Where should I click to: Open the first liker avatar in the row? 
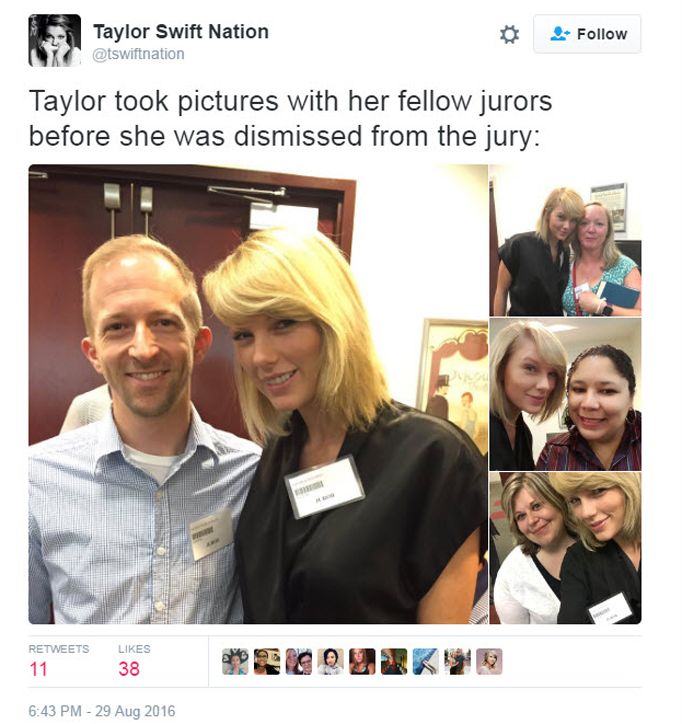[x=235, y=662]
